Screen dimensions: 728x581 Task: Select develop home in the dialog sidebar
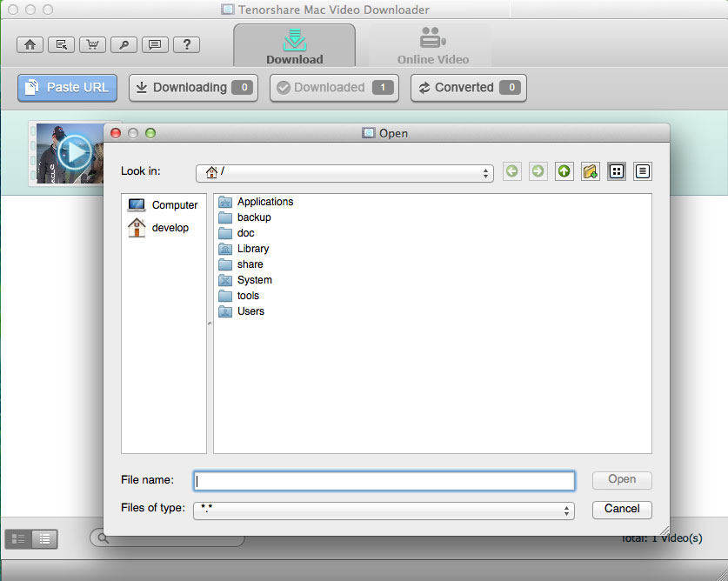pos(159,228)
